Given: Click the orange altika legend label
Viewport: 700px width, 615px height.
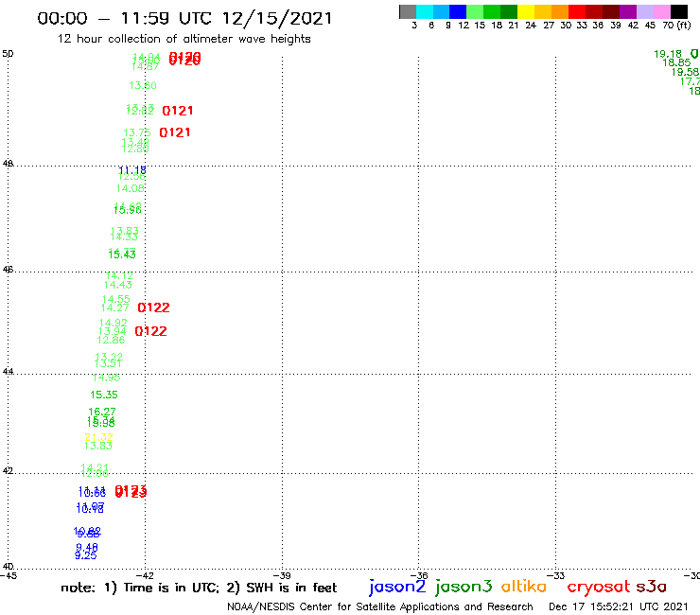Looking at the screenshot, I should tap(524, 587).
